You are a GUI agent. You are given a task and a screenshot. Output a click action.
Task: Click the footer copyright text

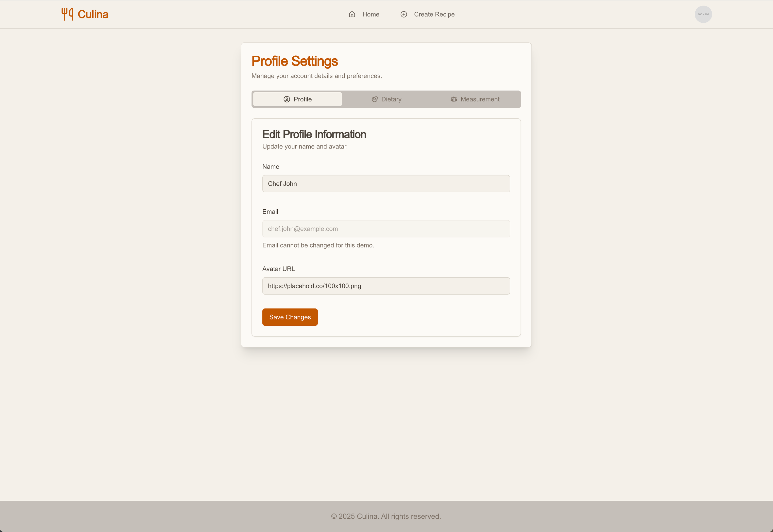(x=386, y=516)
